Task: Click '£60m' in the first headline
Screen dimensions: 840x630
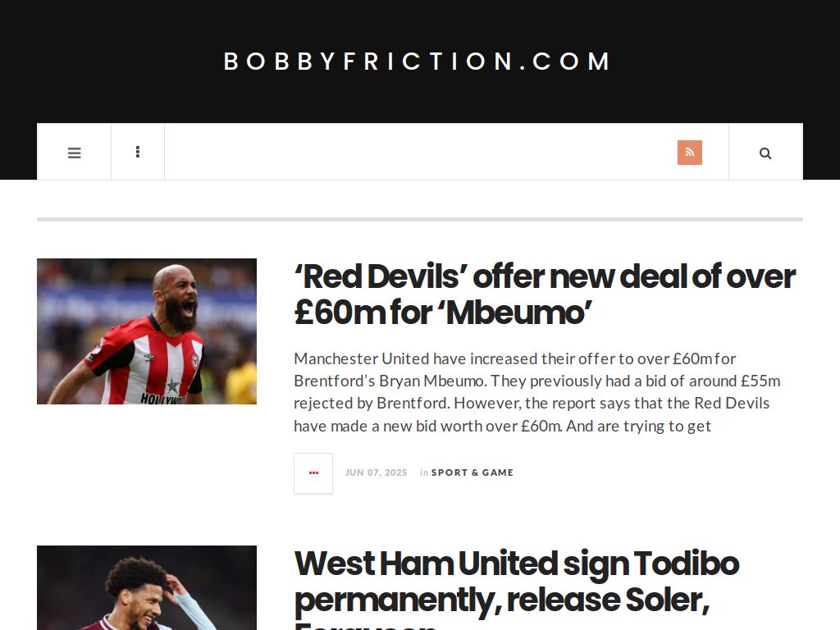Action: [x=340, y=313]
